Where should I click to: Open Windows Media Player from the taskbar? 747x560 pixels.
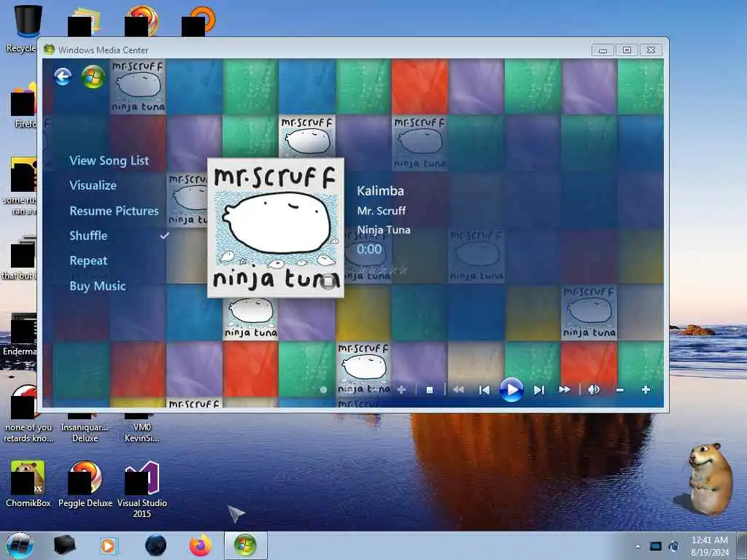pos(108,545)
